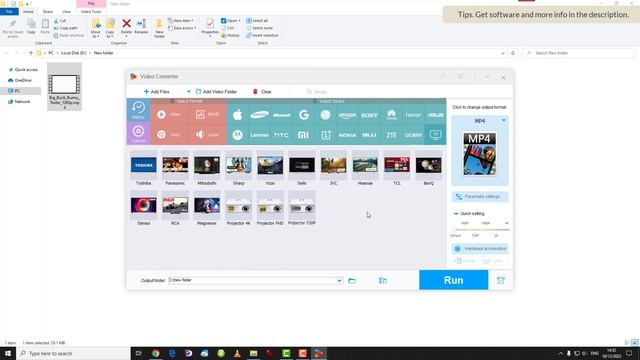640x360 pixels.
Task: Select the Sony device category
Action: (x=369, y=116)
